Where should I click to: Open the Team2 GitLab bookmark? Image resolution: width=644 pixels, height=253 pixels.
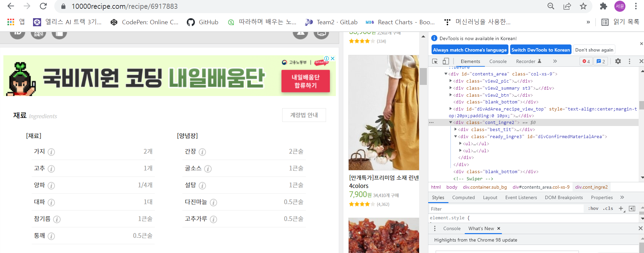(331, 22)
